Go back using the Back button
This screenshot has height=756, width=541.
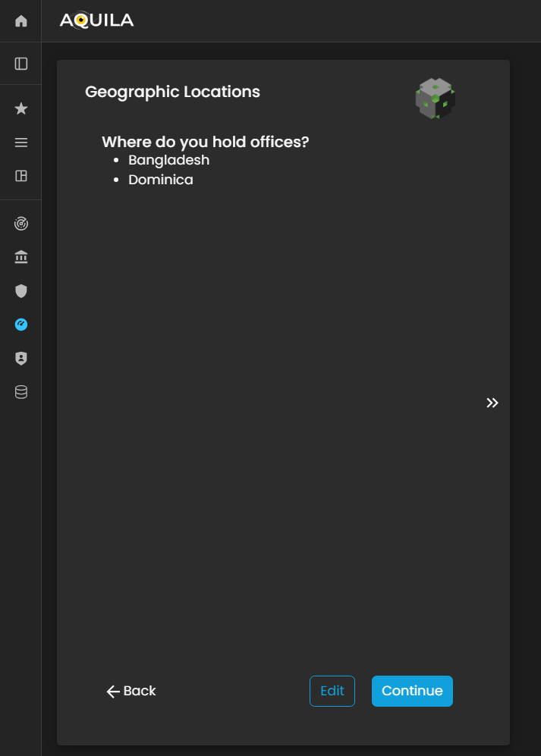131,691
